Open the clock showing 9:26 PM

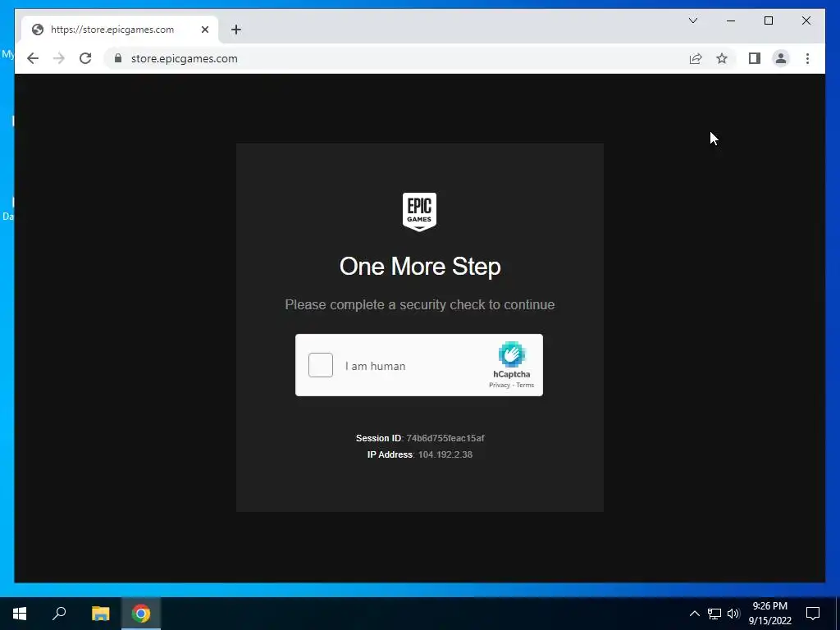(x=769, y=614)
